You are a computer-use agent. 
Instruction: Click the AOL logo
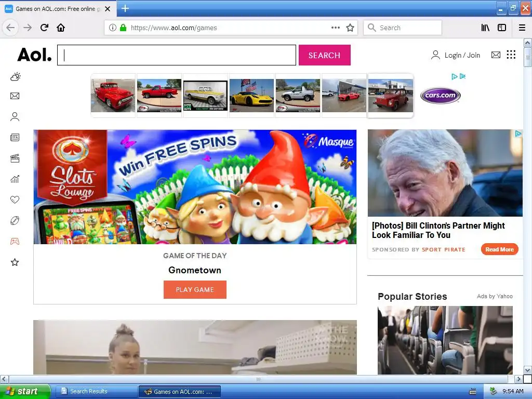[x=35, y=55]
